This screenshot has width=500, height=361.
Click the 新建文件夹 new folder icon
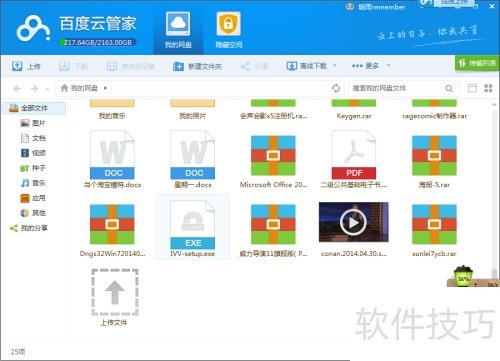(178, 66)
